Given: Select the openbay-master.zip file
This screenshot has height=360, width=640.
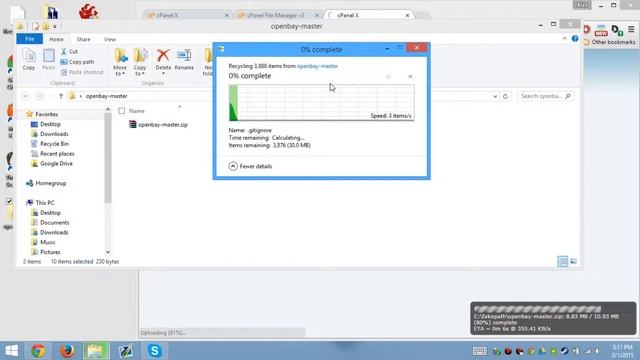Looking at the screenshot, I should tap(158, 124).
